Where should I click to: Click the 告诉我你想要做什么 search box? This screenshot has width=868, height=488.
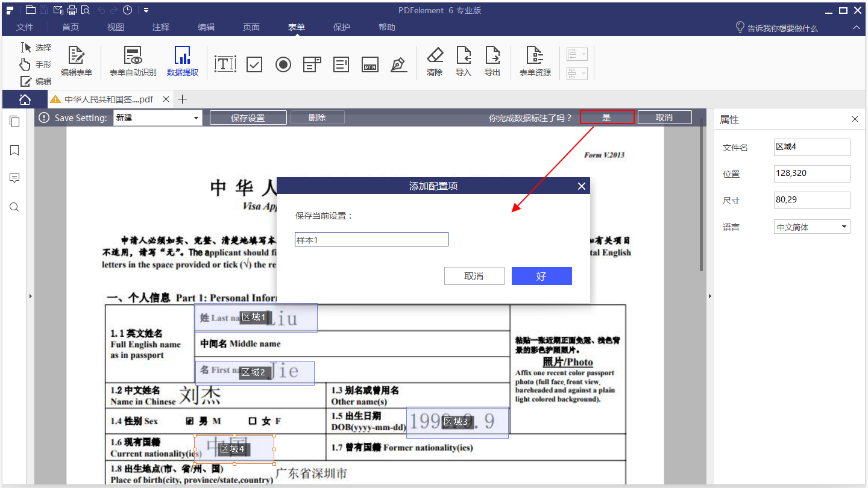click(x=776, y=28)
